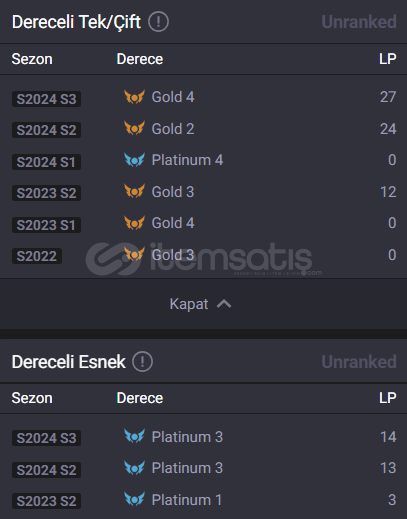Click the Gold emblem in the S2024 S3 solo row
Viewport: 407px width, 519px height.
[134, 97]
